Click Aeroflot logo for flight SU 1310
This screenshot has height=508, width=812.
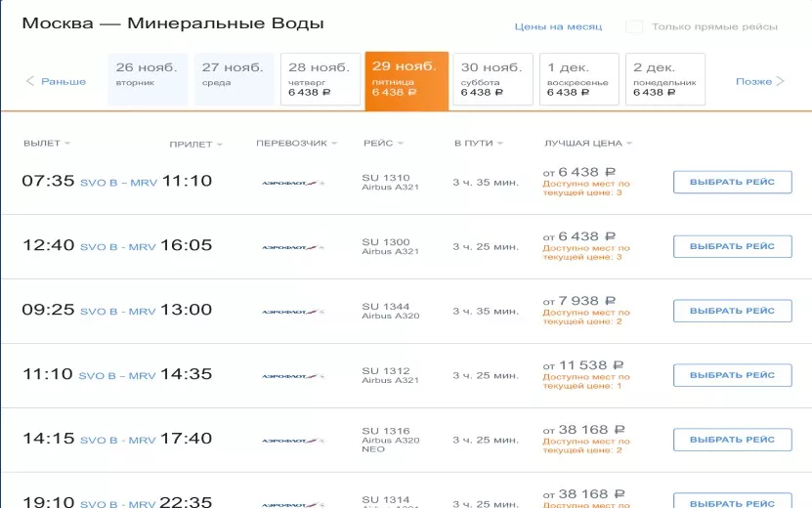293,182
